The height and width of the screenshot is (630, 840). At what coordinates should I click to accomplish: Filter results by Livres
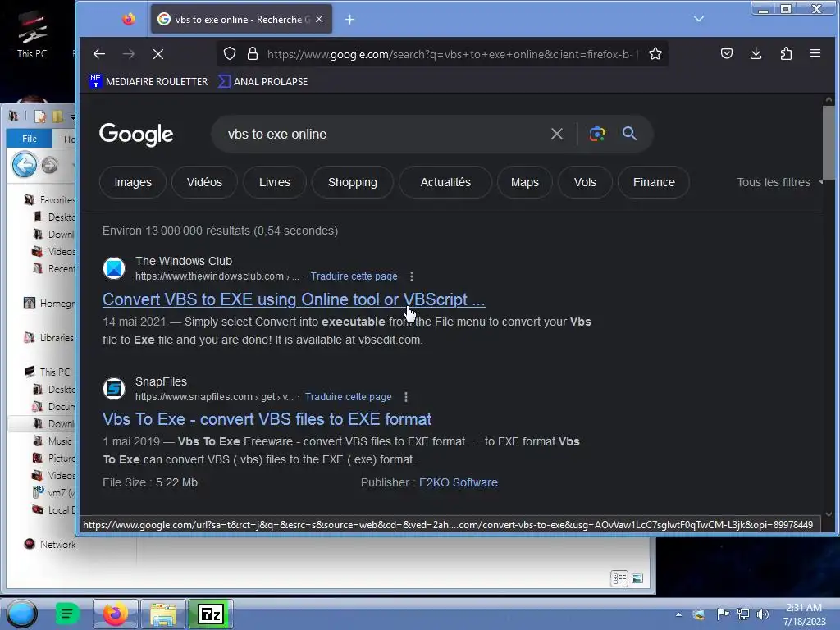click(x=274, y=182)
